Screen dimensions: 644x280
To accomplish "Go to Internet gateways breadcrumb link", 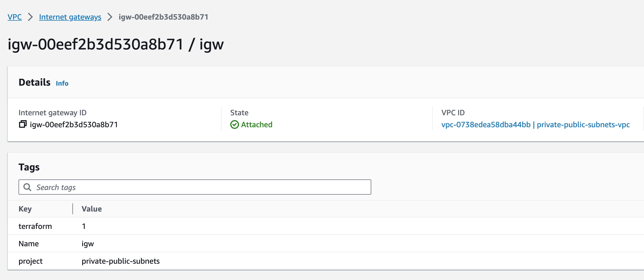I will 70,17.
